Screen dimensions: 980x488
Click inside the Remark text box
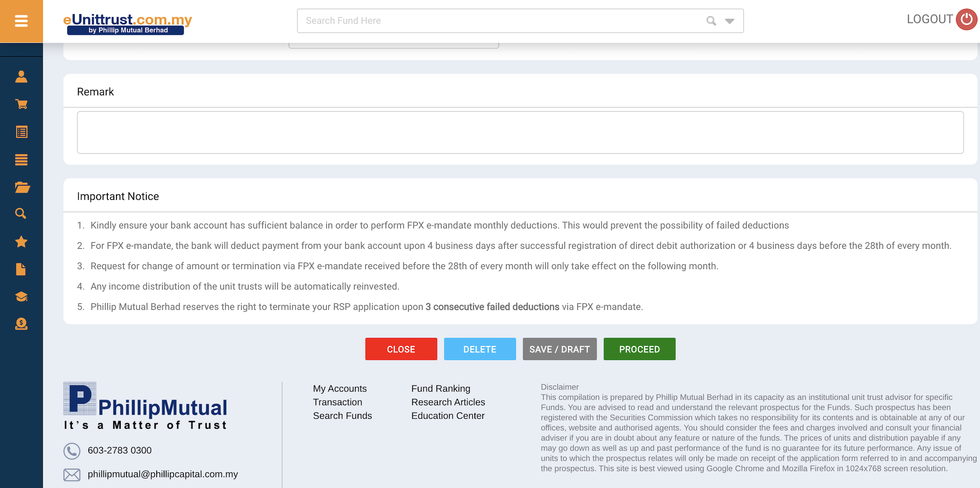[x=520, y=132]
